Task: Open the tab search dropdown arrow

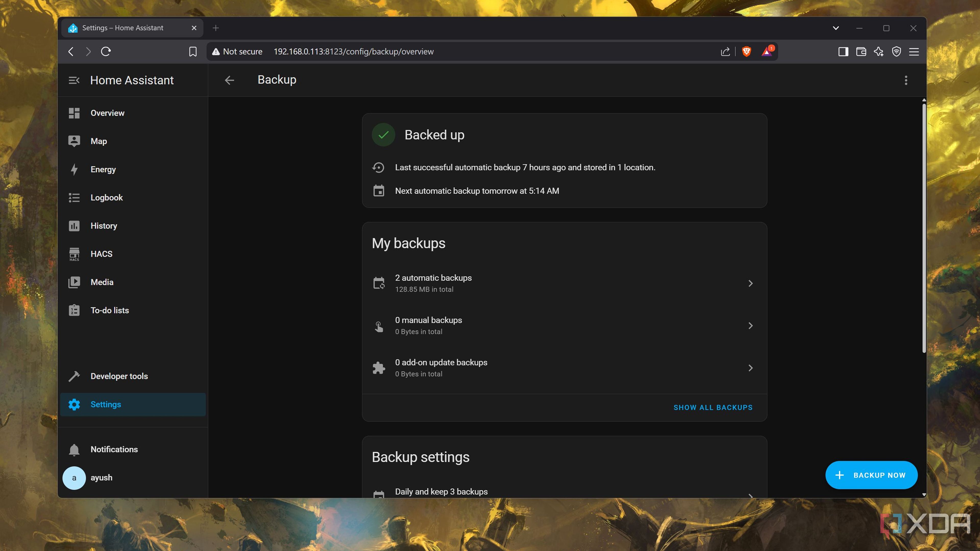Action: coord(836,28)
